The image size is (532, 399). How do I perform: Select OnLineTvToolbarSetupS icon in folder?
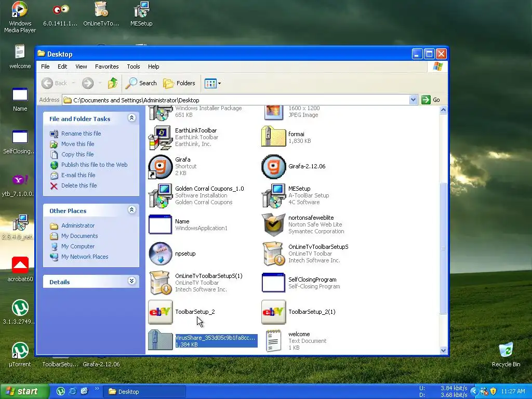(x=274, y=254)
